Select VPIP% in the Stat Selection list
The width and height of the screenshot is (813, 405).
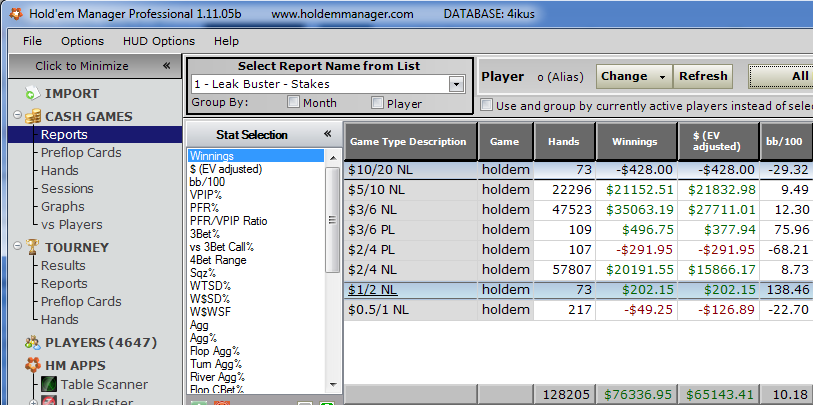tap(208, 194)
